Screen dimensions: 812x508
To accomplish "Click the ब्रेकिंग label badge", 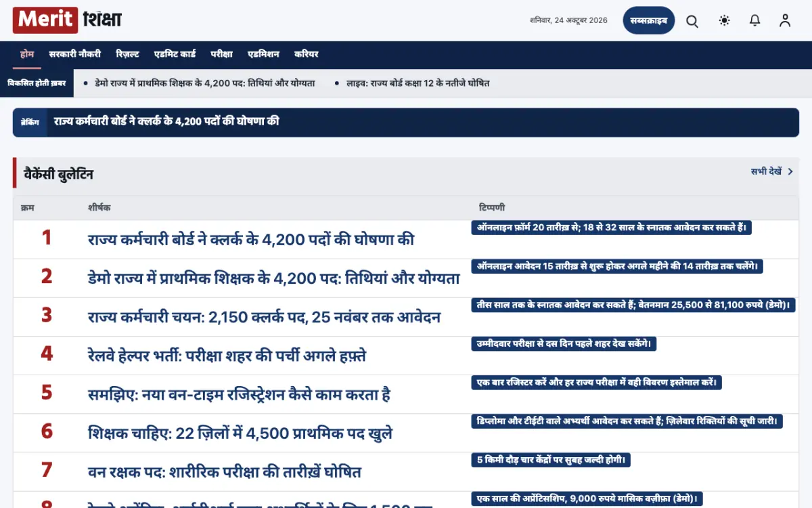I will pos(30,123).
